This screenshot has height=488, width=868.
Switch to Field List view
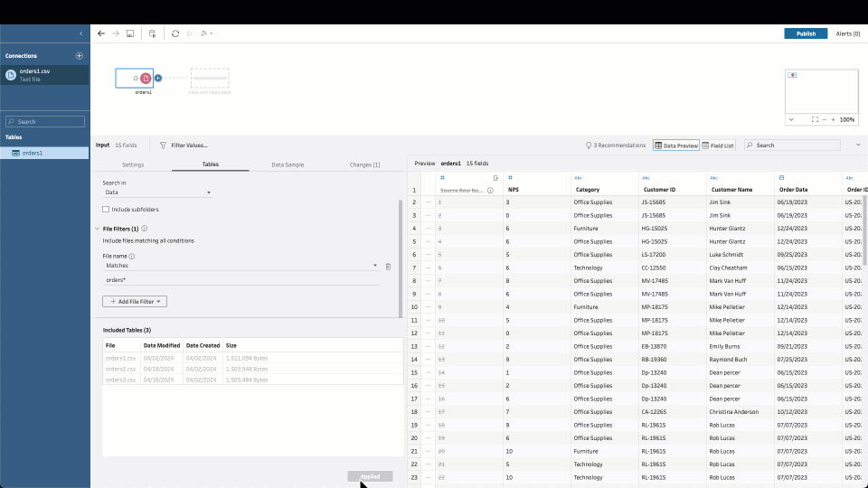tap(718, 145)
